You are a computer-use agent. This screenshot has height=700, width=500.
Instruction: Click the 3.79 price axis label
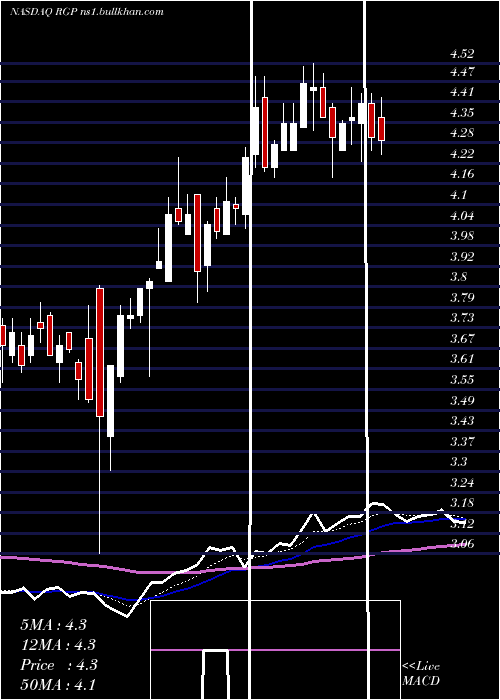(x=462, y=298)
